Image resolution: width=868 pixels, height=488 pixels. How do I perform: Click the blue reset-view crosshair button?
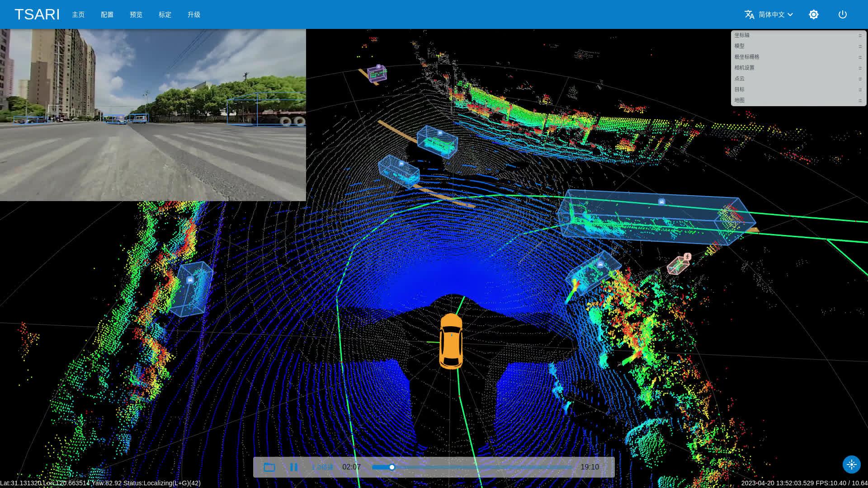[851, 465]
